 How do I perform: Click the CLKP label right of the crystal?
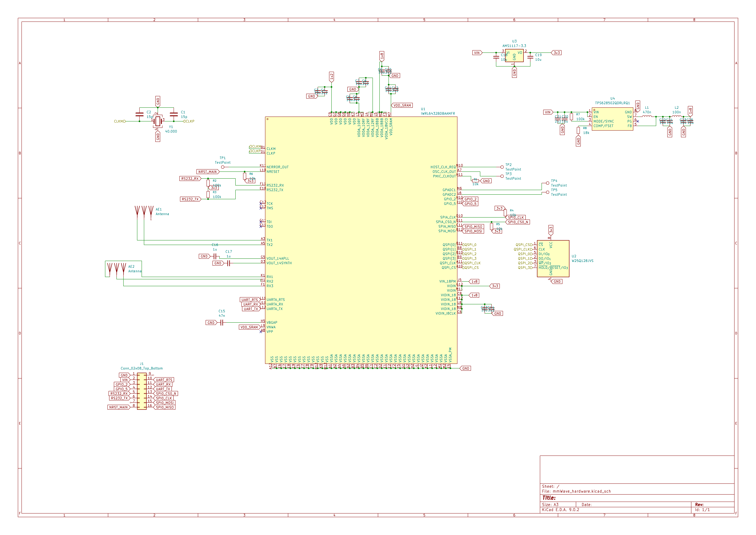(189, 121)
